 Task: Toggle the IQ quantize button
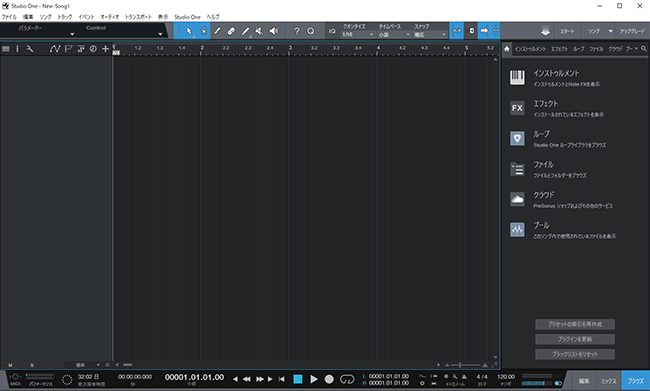[x=332, y=31]
